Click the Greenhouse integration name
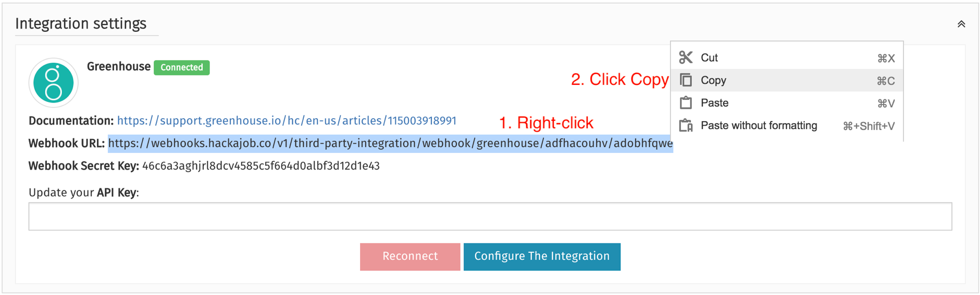The height and width of the screenshot is (295, 980). pos(119,67)
